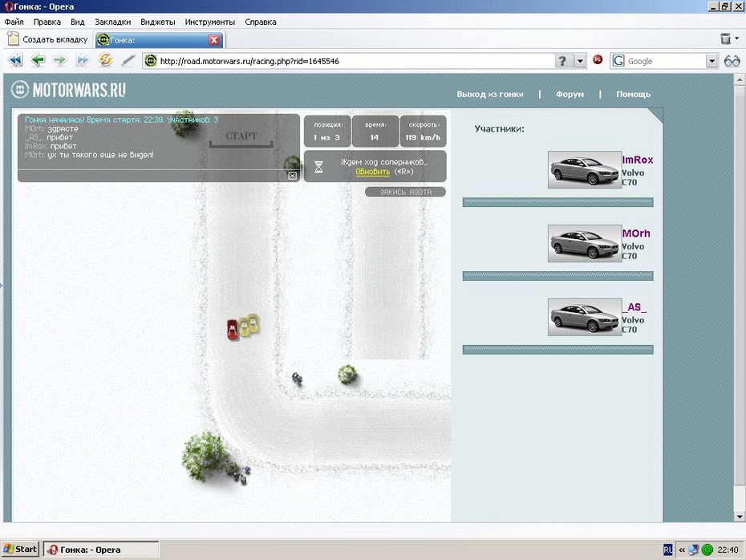Click the 22:40 system clock

click(x=728, y=550)
